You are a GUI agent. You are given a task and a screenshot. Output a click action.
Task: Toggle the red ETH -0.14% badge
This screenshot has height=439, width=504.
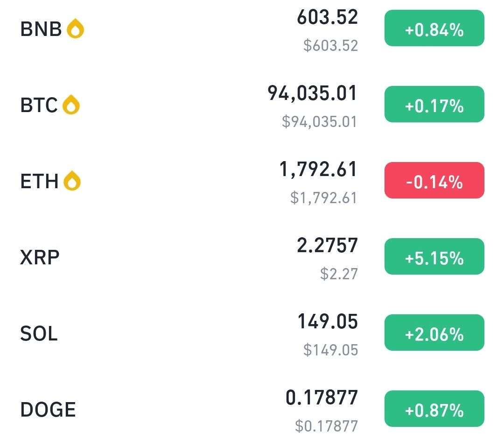434,180
